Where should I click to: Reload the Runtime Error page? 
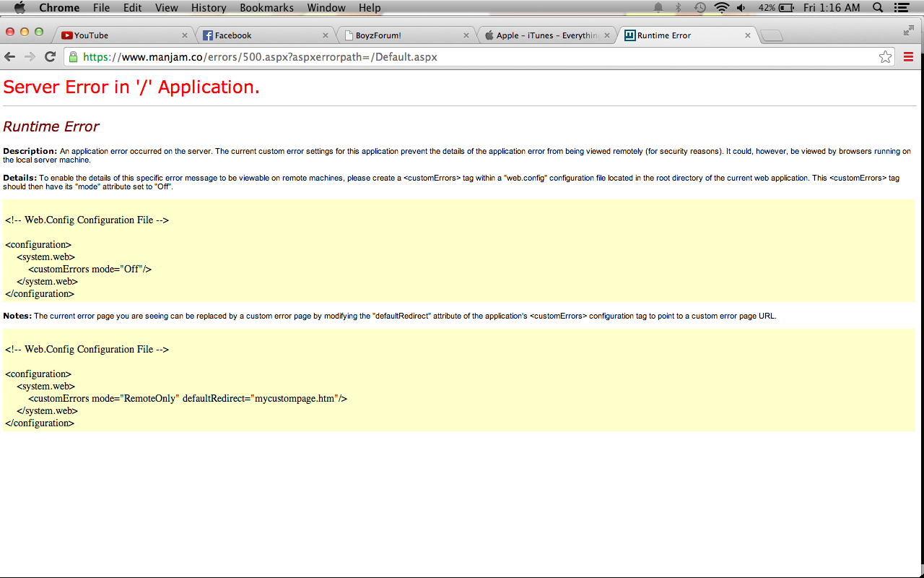(50, 57)
